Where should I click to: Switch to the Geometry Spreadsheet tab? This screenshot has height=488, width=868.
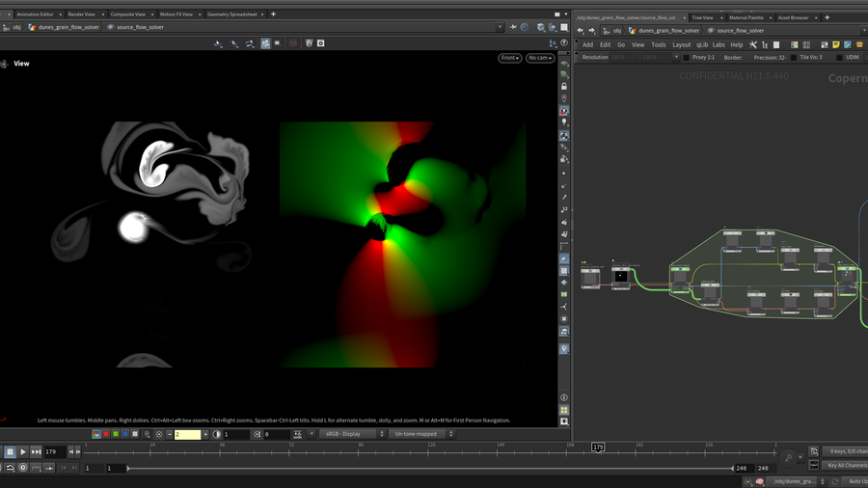pyautogui.click(x=231, y=14)
